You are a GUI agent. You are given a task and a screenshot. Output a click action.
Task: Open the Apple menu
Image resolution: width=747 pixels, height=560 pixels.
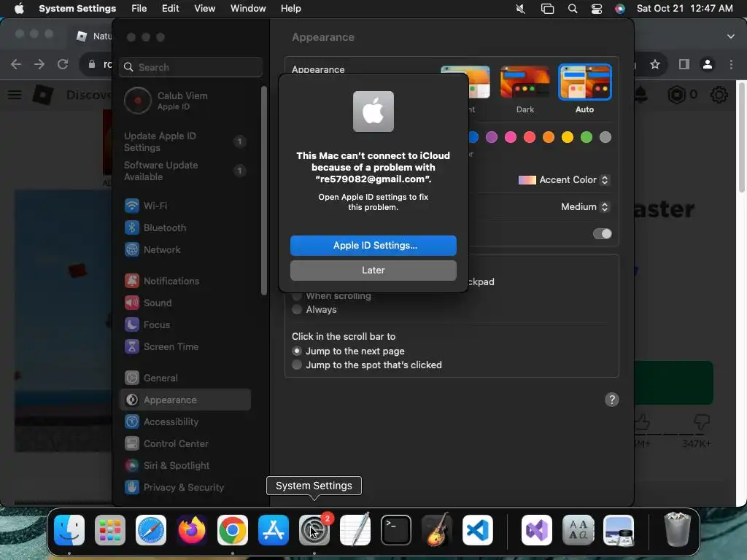19,9
